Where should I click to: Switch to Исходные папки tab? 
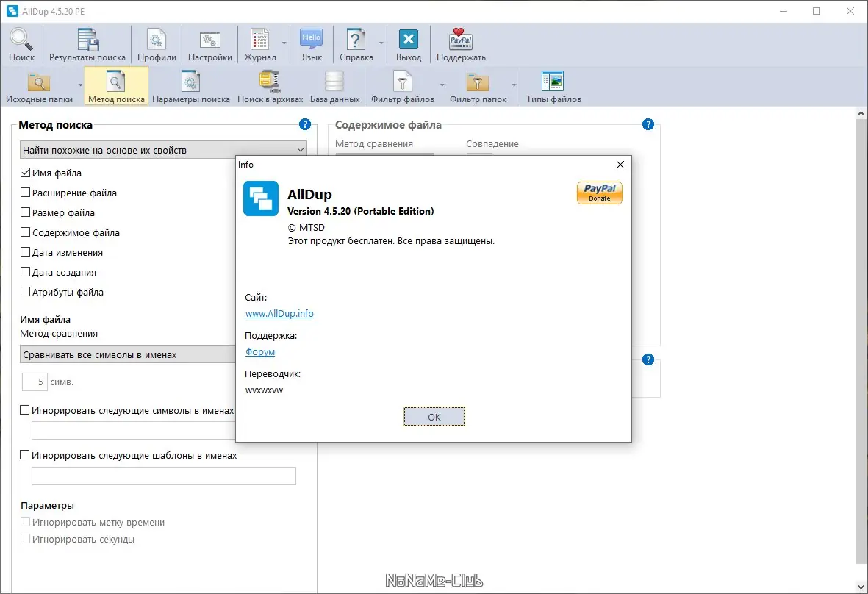coord(39,87)
